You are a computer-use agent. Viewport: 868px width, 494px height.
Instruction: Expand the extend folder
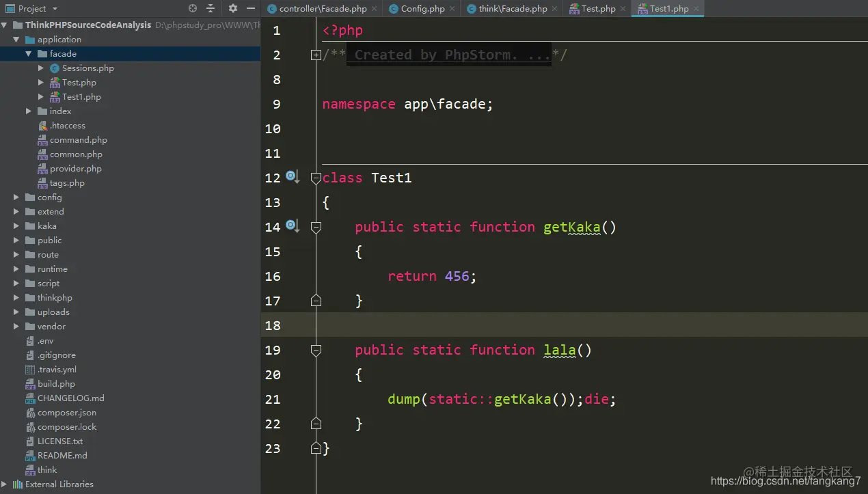16,212
